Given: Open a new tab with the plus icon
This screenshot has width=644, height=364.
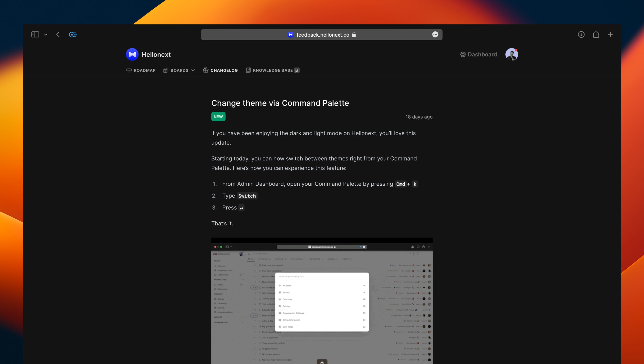Looking at the screenshot, I should (x=610, y=35).
